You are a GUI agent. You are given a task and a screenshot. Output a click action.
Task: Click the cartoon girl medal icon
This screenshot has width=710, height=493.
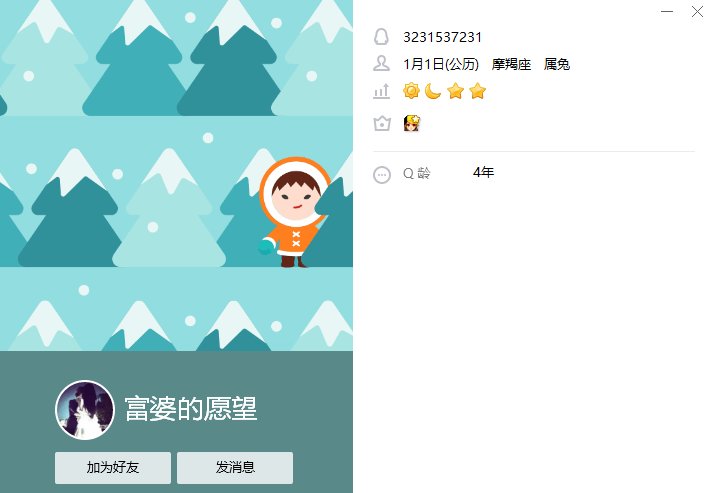click(412, 123)
